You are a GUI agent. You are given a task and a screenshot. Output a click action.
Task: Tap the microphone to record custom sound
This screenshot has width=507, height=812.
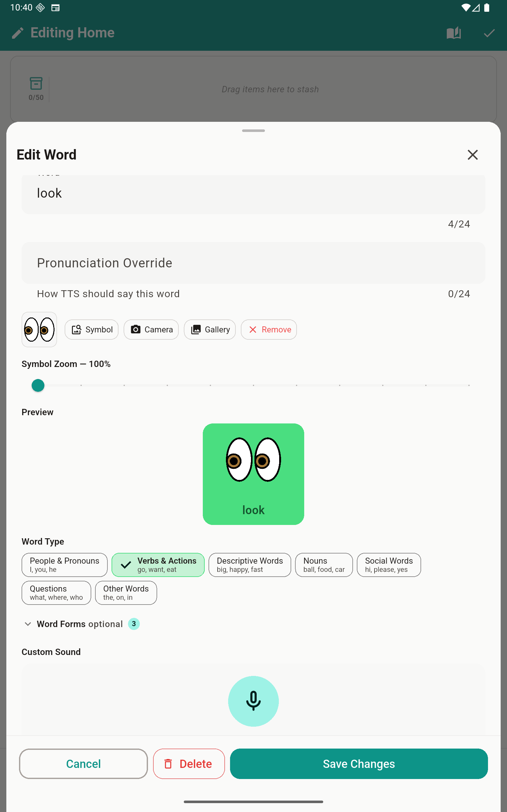tap(253, 701)
